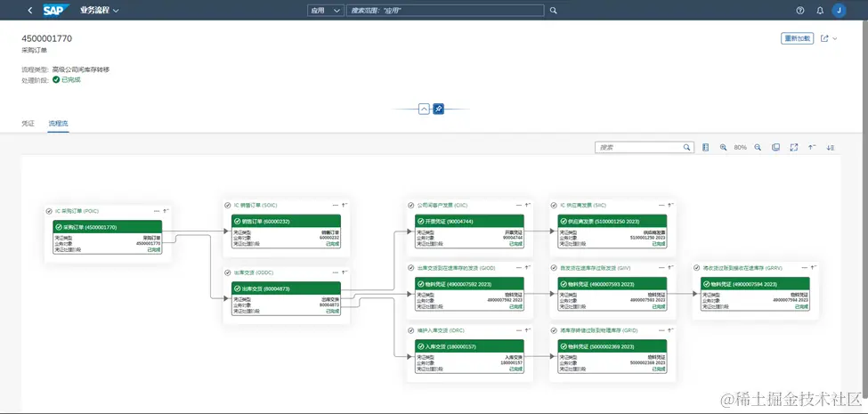Open the help question mark icon
Screen dimensions: 868x414
(x=799, y=10)
